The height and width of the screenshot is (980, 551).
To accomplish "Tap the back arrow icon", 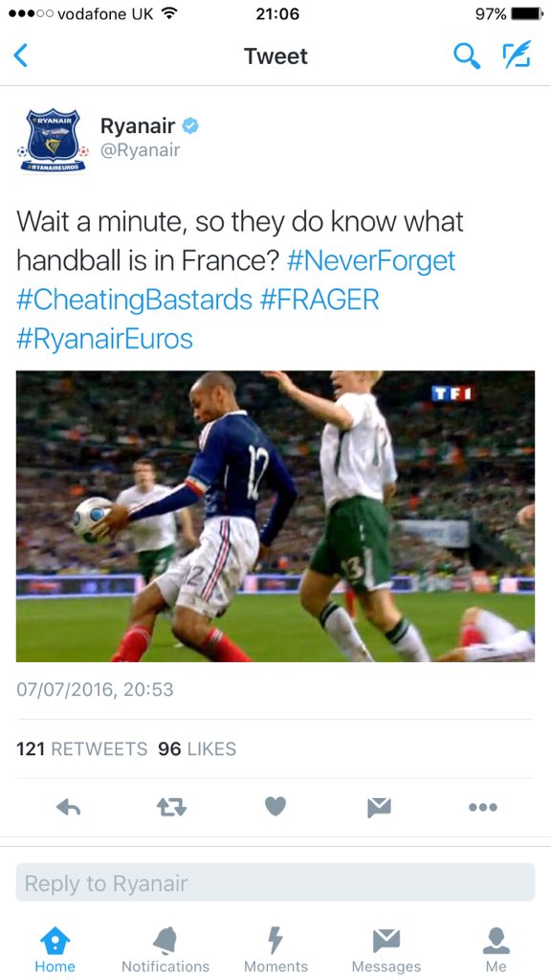I will click(21, 56).
